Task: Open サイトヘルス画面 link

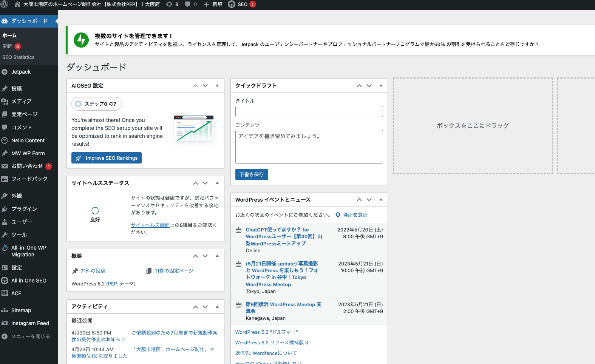Action: tap(150, 225)
